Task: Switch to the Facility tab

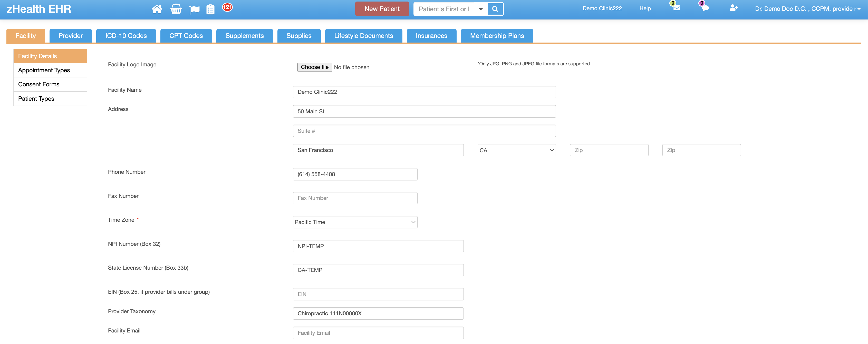Action: (26, 36)
